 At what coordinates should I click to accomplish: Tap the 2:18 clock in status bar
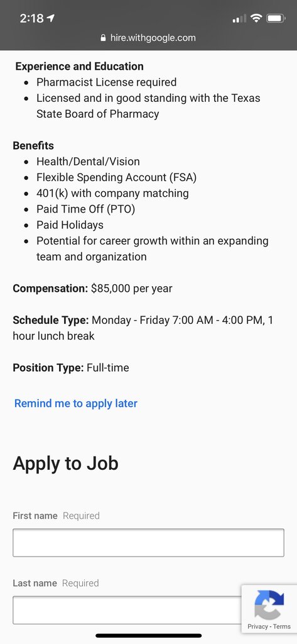tap(31, 18)
